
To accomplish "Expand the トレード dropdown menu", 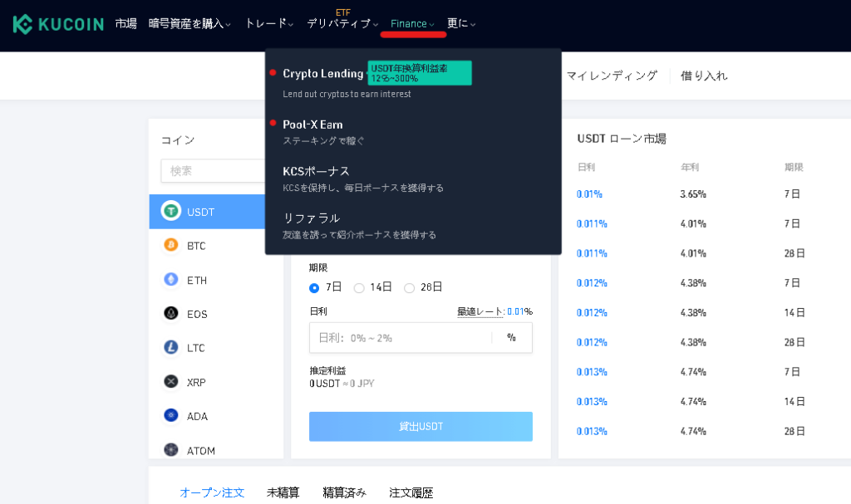I will point(269,23).
